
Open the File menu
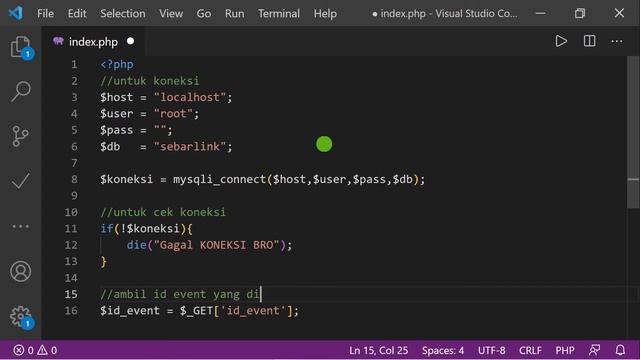pos(45,13)
